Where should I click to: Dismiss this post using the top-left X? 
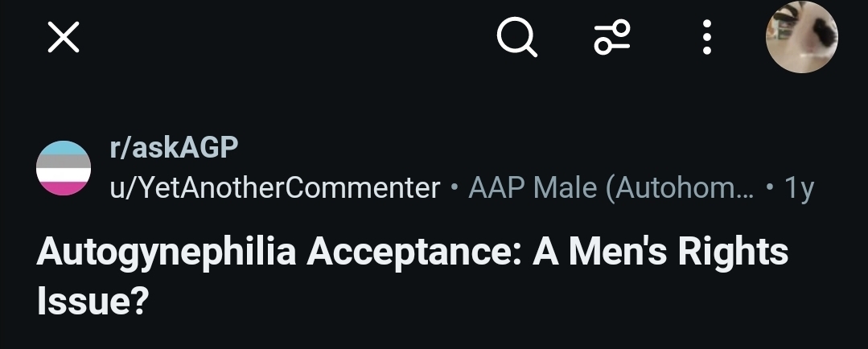pyautogui.click(x=64, y=38)
